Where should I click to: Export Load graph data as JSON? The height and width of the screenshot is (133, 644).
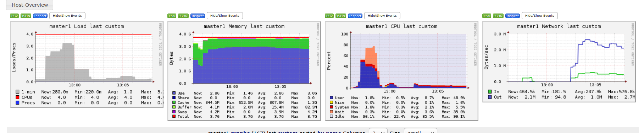point(26,16)
